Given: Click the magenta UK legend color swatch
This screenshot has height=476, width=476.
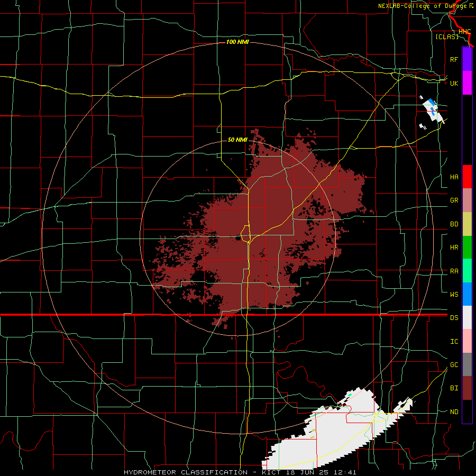Looking at the screenshot, I should tap(467, 83).
